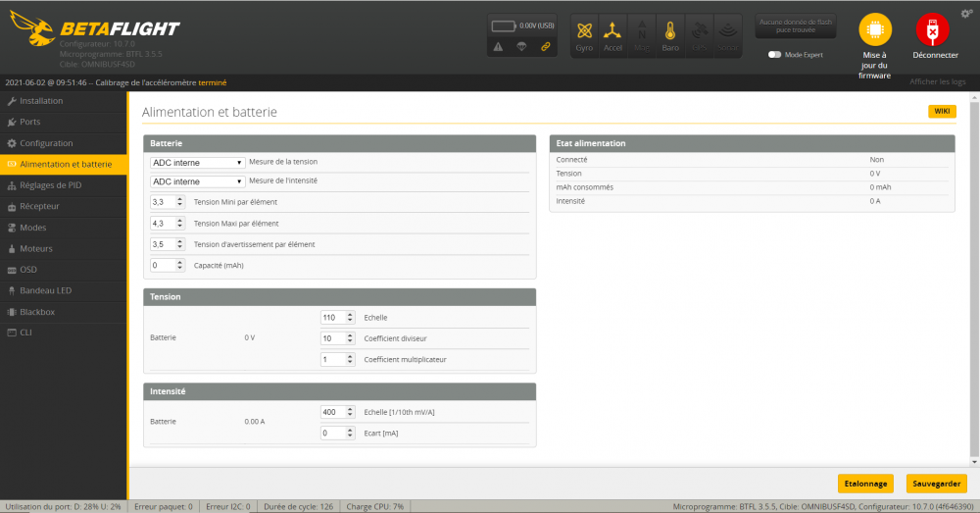
Task: Click Afficher les logs link
Action: 938,82
